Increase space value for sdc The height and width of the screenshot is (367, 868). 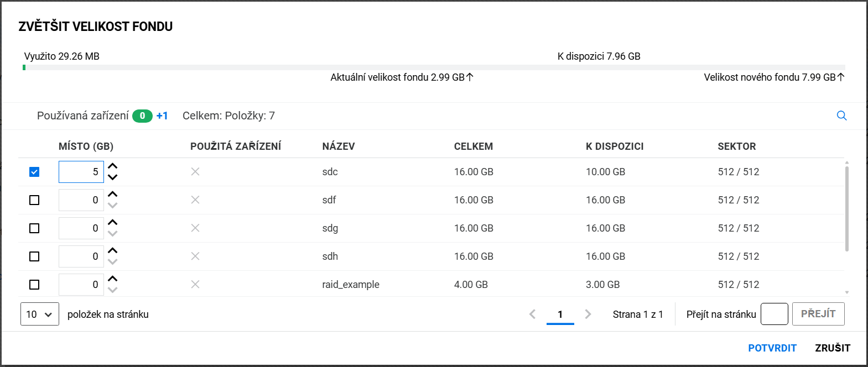[113, 166]
